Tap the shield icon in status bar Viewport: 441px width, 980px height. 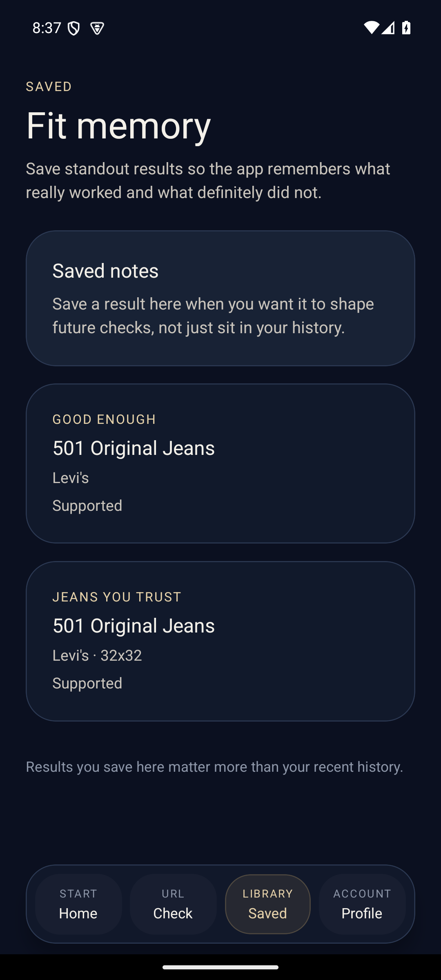pos(74,28)
